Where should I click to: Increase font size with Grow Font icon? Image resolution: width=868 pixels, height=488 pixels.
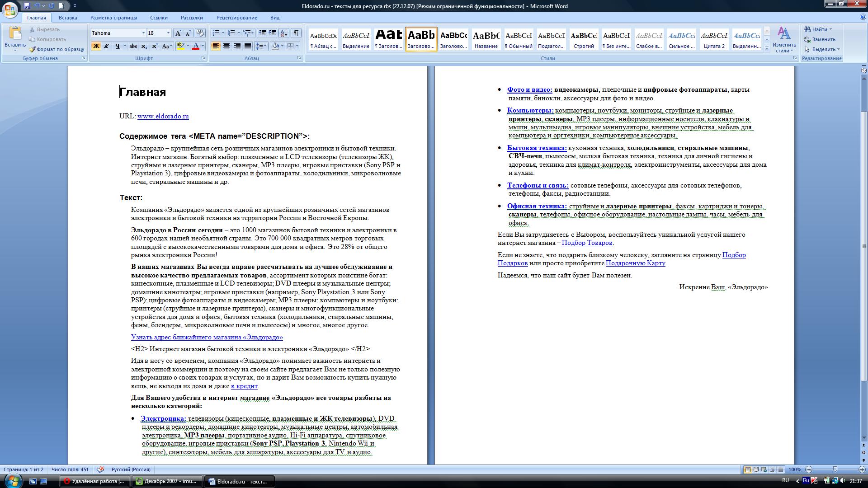tap(178, 33)
